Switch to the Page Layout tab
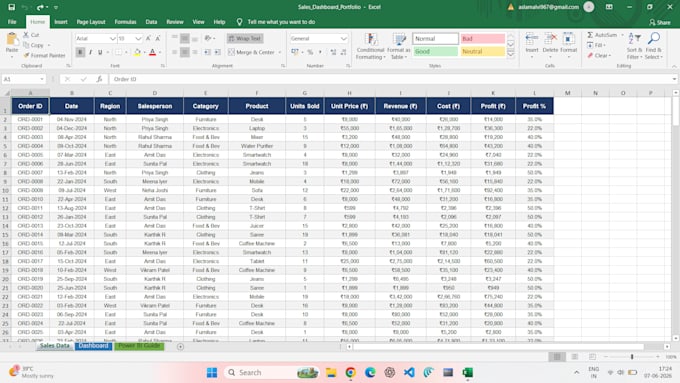Viewport: 680px width, 383px height. (x=91, y=22)
